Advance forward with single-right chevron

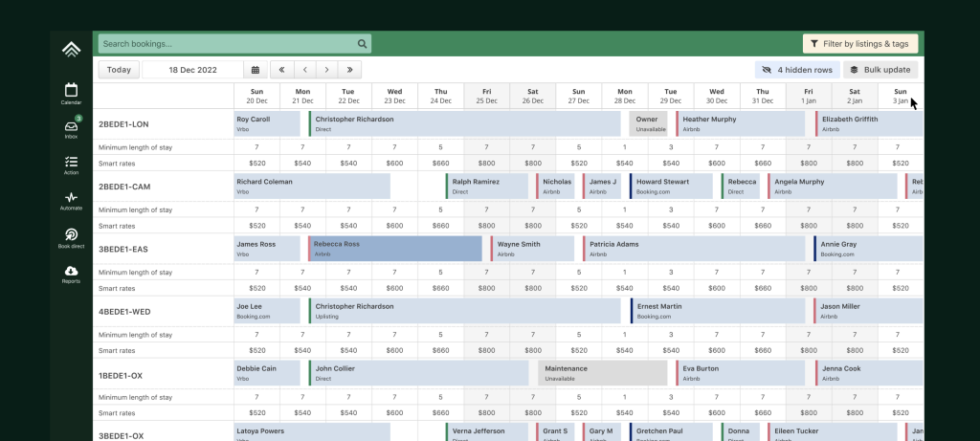327,70
